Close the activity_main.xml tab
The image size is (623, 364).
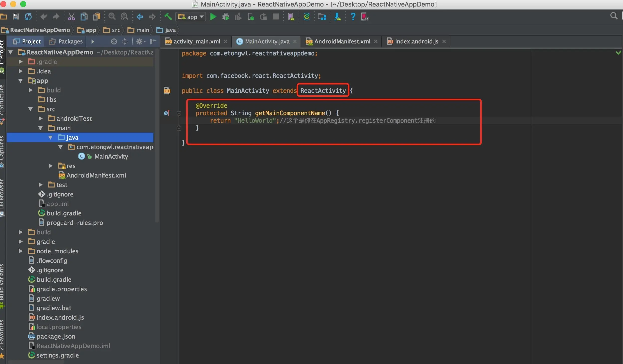225,41
